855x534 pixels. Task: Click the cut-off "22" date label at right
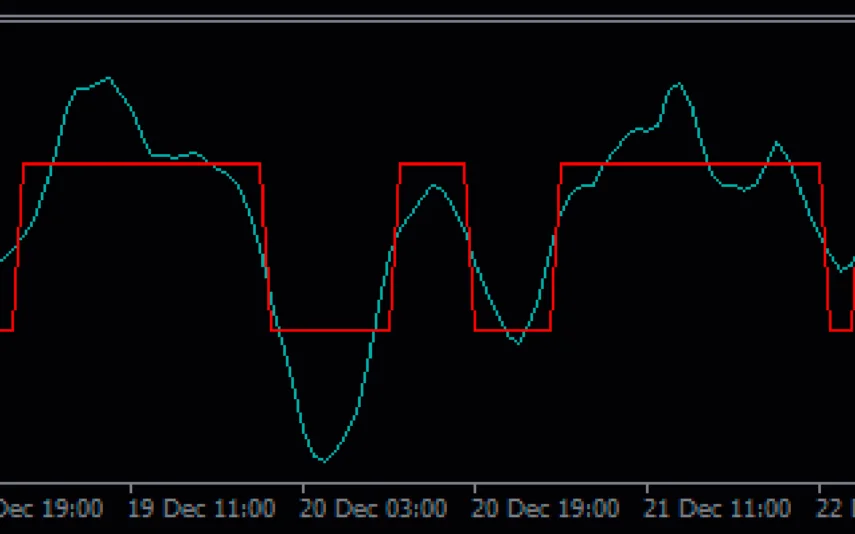[836, 509]
